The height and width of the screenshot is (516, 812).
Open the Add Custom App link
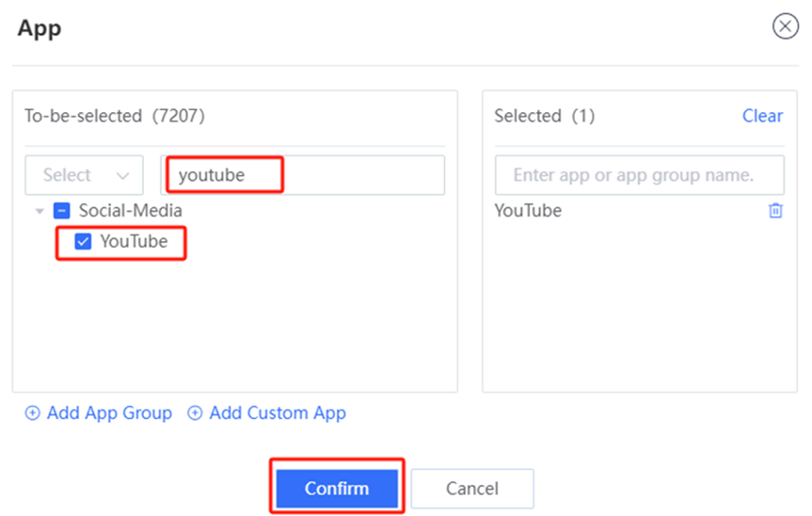tap(278, 413)
